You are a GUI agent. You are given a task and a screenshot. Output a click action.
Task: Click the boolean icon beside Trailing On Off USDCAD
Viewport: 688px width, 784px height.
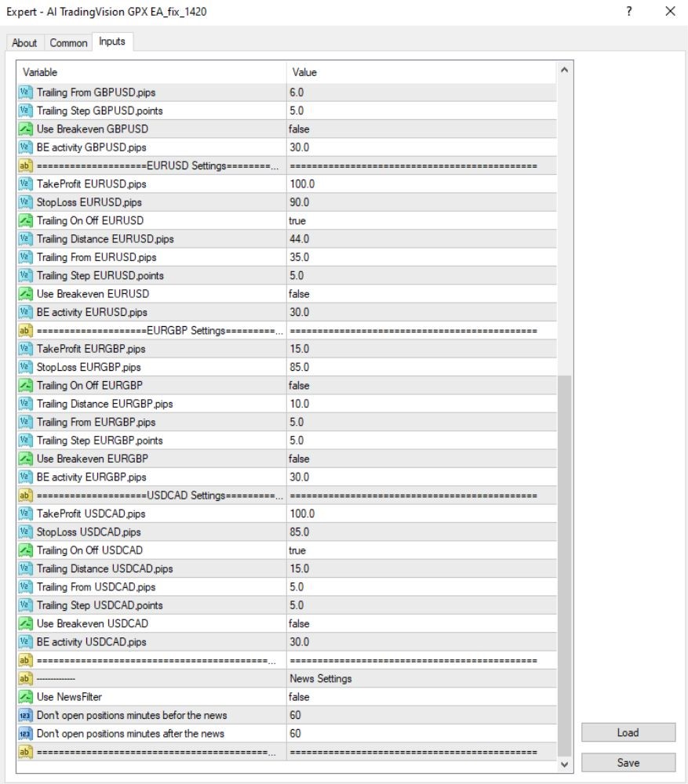25,550
